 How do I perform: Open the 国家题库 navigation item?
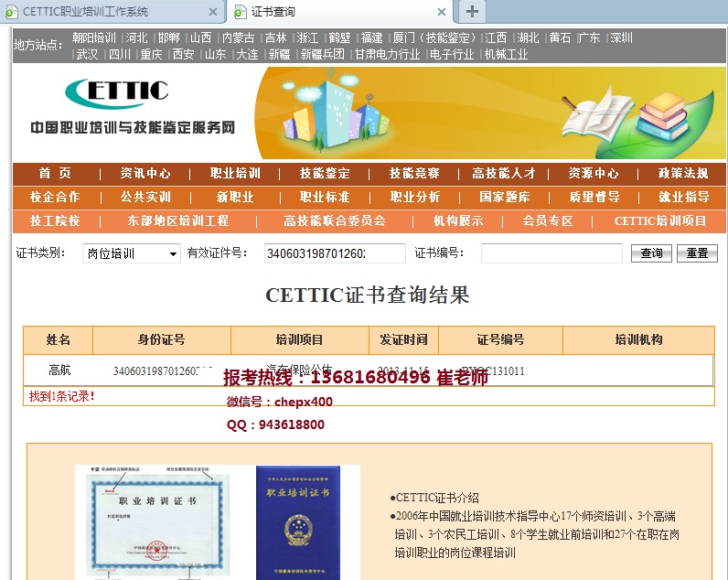coord(504,197)
